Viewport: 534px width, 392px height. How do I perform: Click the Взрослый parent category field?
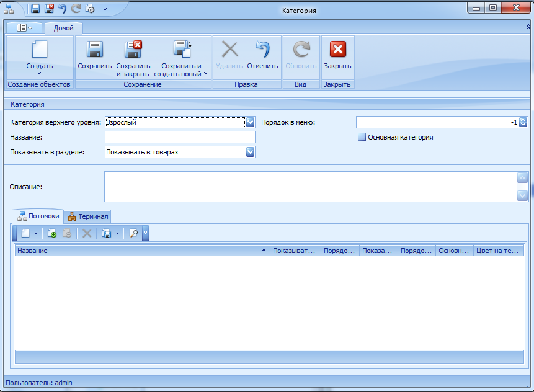(x=175, y=122)
